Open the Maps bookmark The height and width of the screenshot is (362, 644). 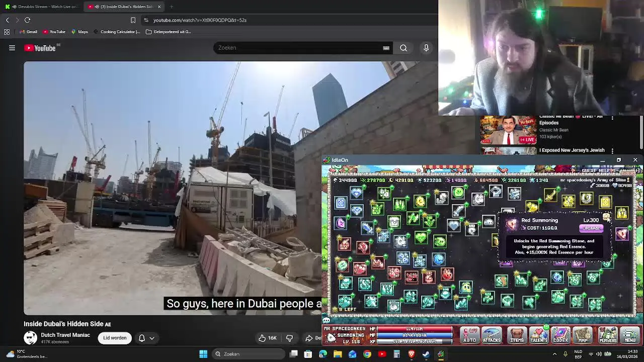coord(79,32)
